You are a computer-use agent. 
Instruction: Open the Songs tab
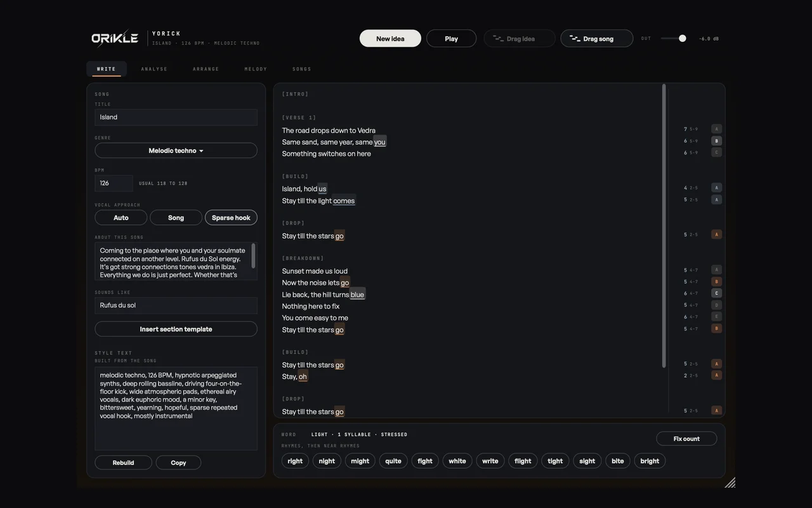302,69
